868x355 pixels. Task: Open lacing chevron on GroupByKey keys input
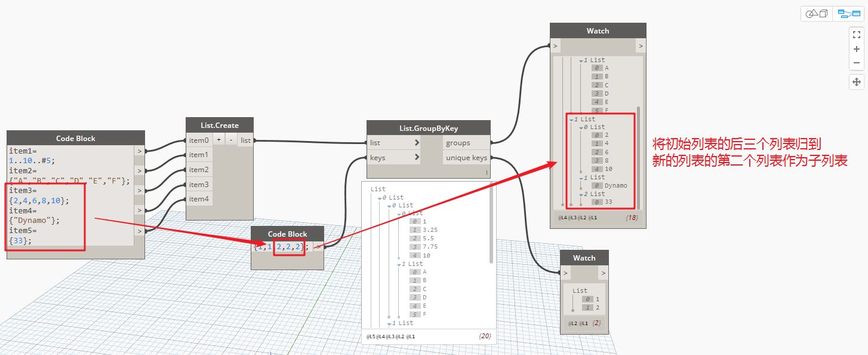coord(417,158)
